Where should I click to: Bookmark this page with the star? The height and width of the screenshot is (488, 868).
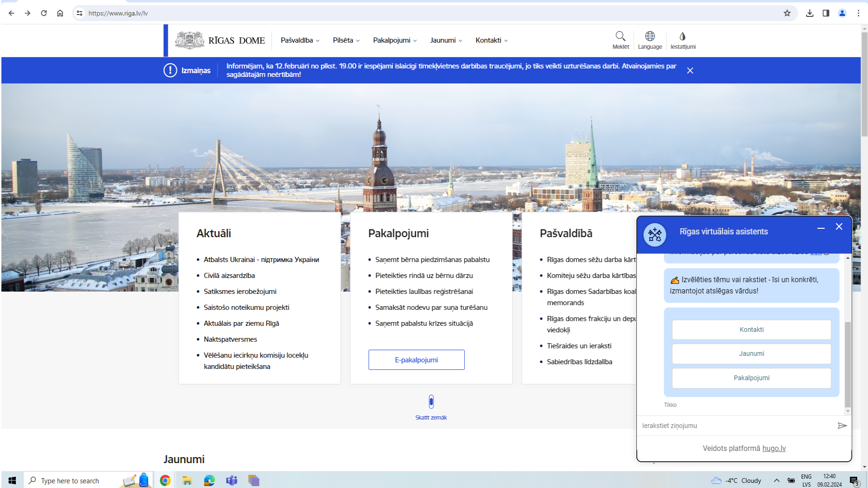tap(787, 13)
